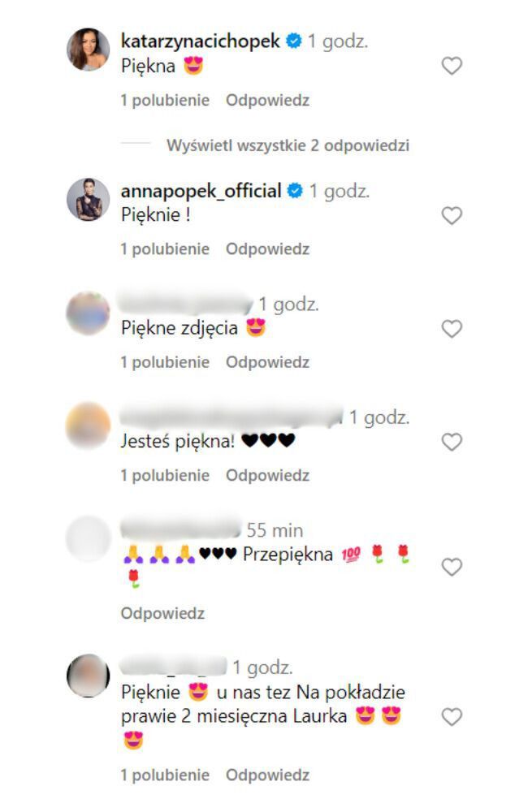528x812 pixels.
Task: Like the comment mentioning Laurka
Action: [452, 717]
